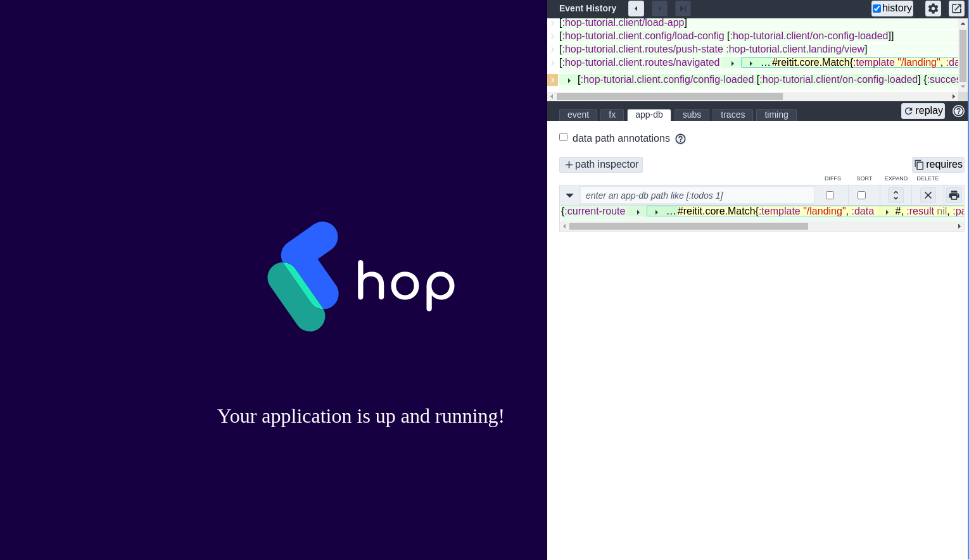The width and height of the screenshot is (969, 560).
Task: Focus the app-db path input field
Action: pyautogui.click(x=697, y=196)
